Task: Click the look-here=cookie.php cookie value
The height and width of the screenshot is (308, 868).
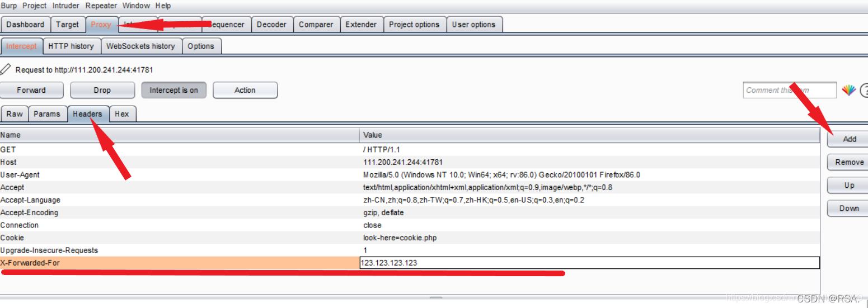Action: click(x=400, y=238)
